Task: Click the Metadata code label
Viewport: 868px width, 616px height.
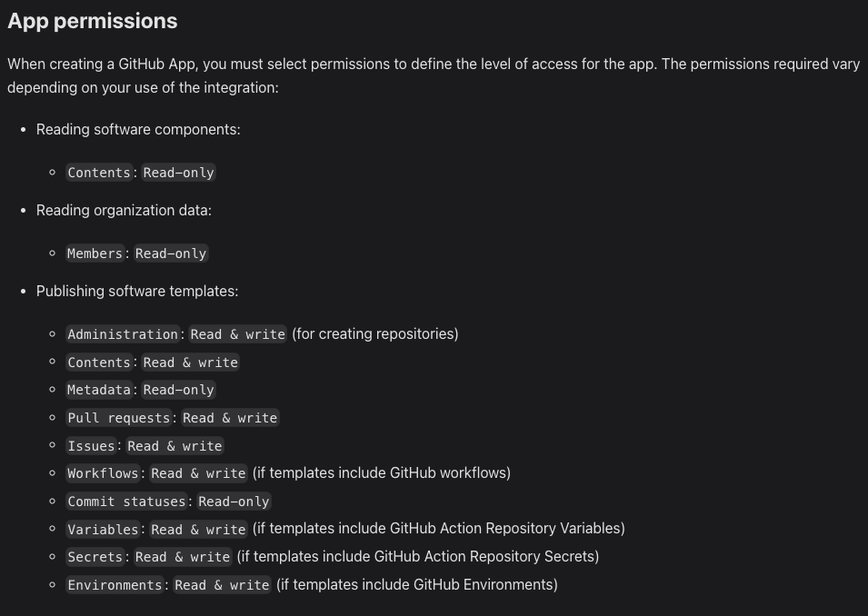Action: click(x=99, y=390)
